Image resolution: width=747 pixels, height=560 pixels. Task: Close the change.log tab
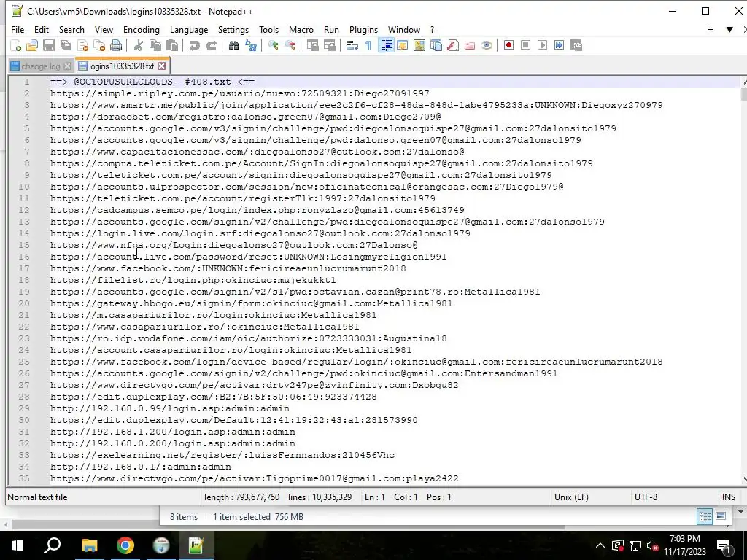click(x=68, y=66)
